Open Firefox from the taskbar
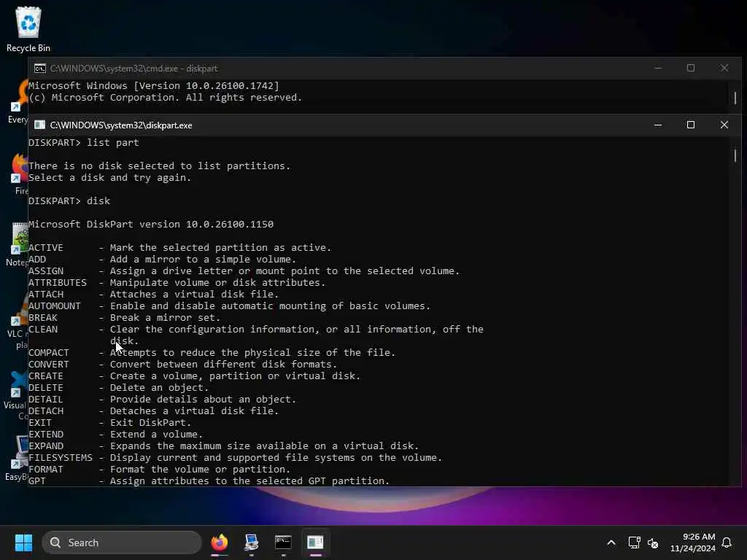The width and height of the screenshot is (747, 560). click(x=219, y=542)
